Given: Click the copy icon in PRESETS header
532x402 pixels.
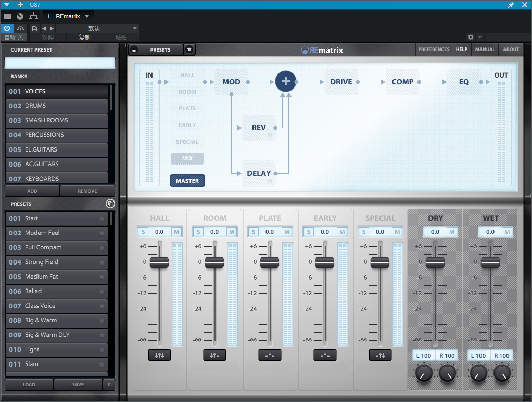Looking at the screenshot, I should [x=110, y=204].
